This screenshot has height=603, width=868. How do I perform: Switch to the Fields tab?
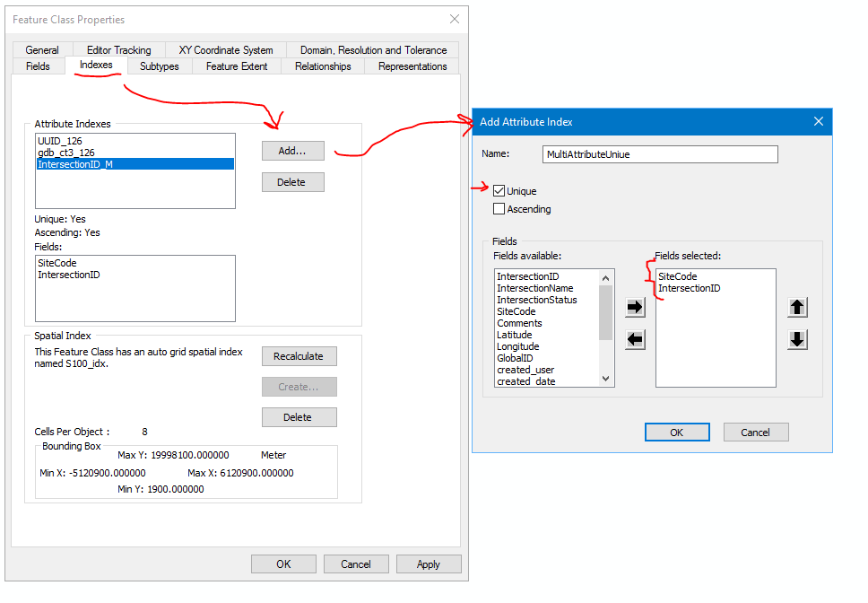click(x=38, y=66)
